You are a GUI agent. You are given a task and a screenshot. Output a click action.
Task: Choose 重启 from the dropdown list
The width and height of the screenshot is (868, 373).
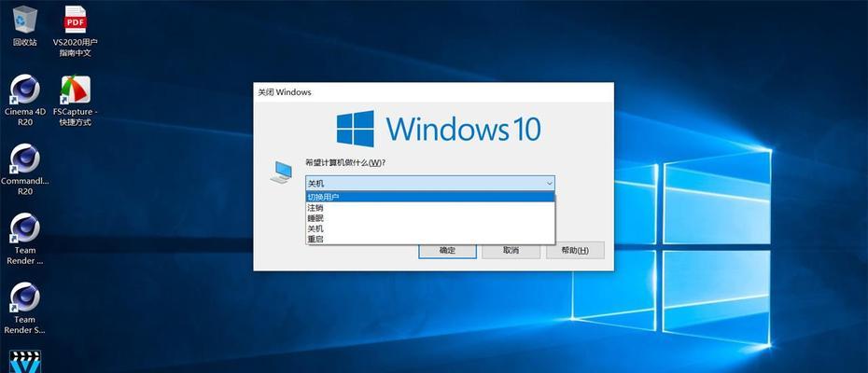(x=430, y=239)
